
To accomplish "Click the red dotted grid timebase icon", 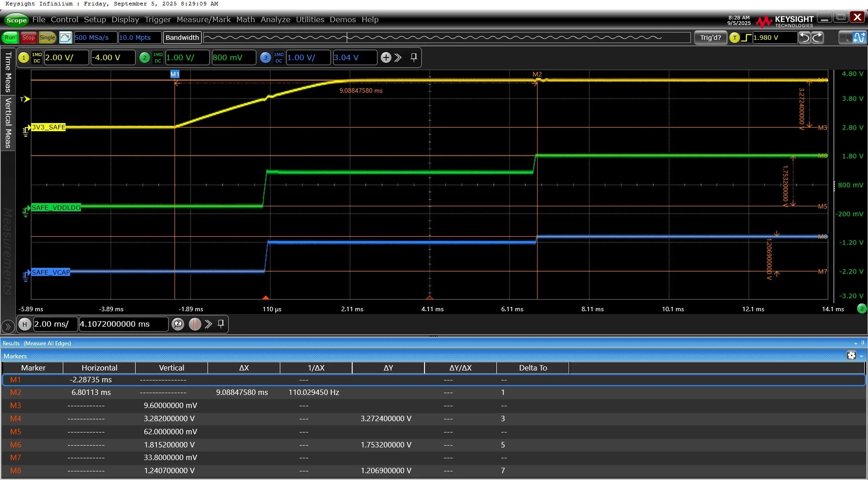I will tap(195, 324).
